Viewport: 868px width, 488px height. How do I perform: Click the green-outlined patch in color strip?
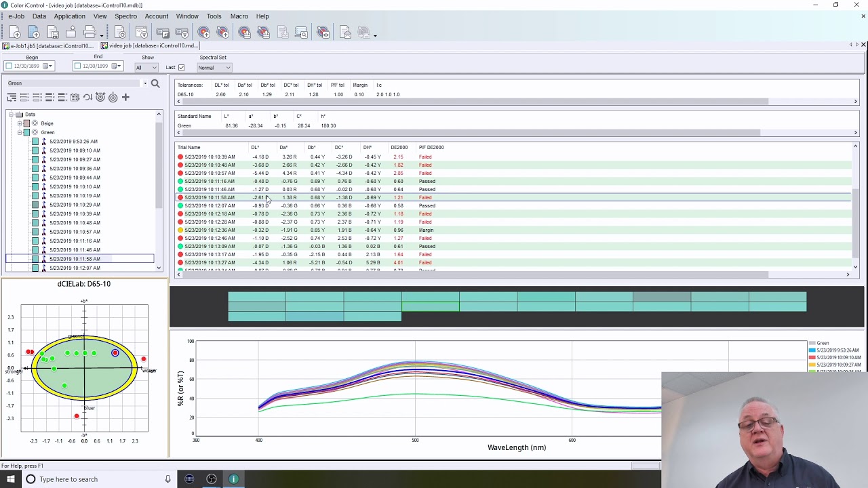(x=431, y=306)
